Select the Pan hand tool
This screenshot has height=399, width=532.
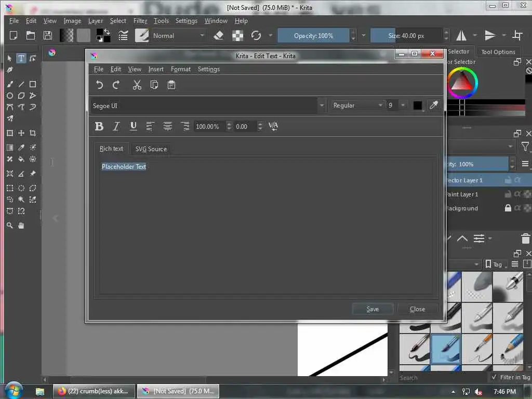point(21,225)
